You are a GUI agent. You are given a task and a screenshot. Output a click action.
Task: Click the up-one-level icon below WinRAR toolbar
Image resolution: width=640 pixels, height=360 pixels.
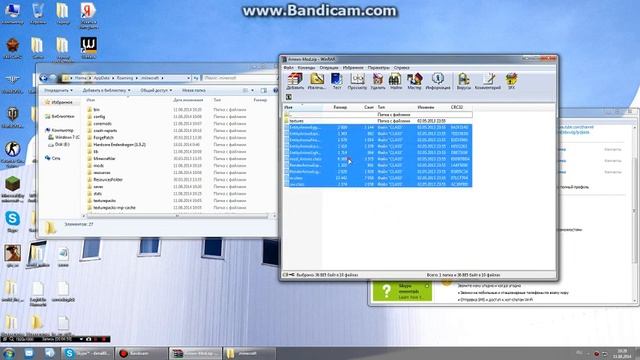(288, 97)
